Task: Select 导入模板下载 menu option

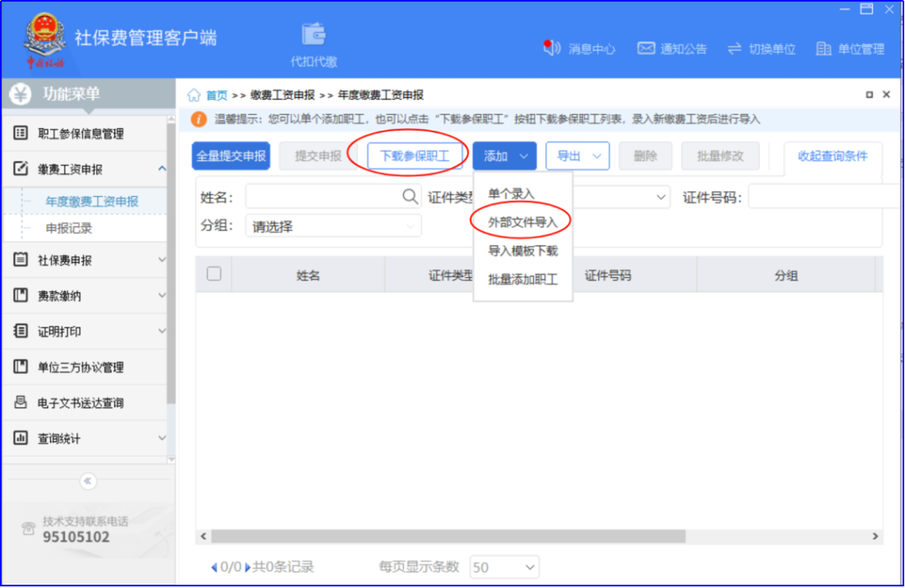Action: pyautogui.click(x=522, y=251)
